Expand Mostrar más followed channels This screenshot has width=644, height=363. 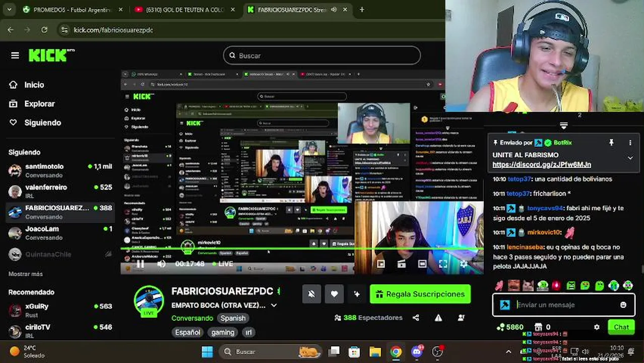[x=26, y=274]
